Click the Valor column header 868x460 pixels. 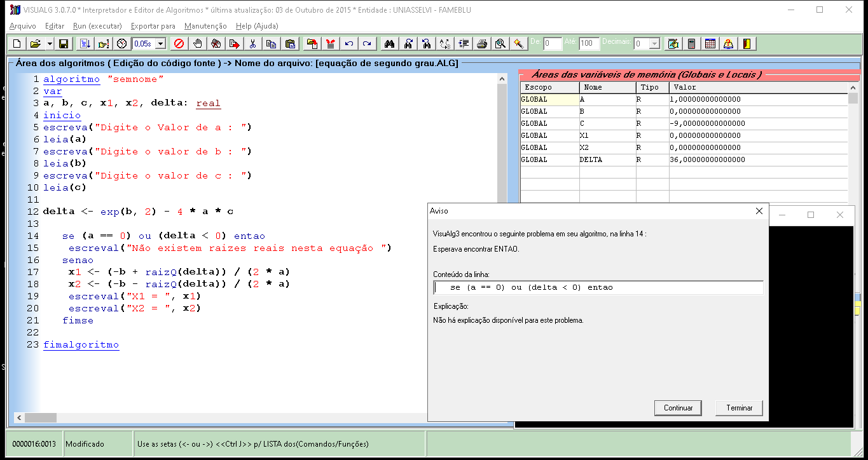[759, 87]
